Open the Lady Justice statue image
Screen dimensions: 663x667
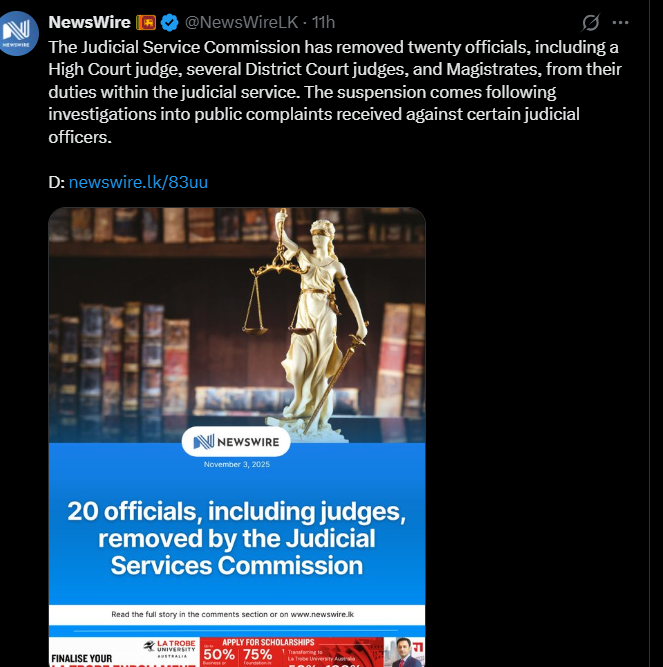(x=237, y=325)
